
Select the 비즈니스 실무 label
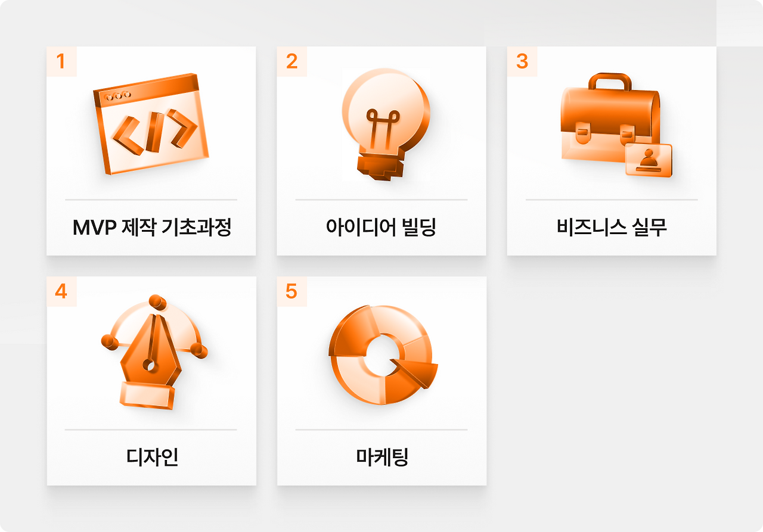pos(612,228)
